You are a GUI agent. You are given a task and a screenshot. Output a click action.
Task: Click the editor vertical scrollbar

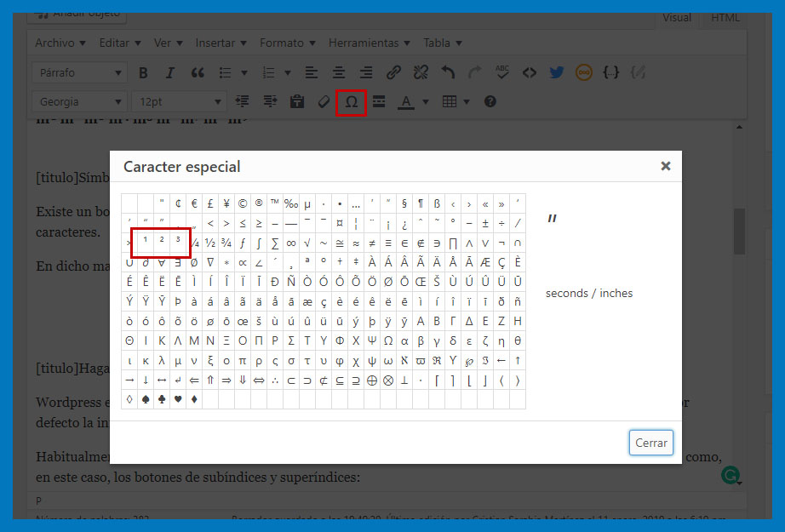pyautogui.click(x=739, y=232)
